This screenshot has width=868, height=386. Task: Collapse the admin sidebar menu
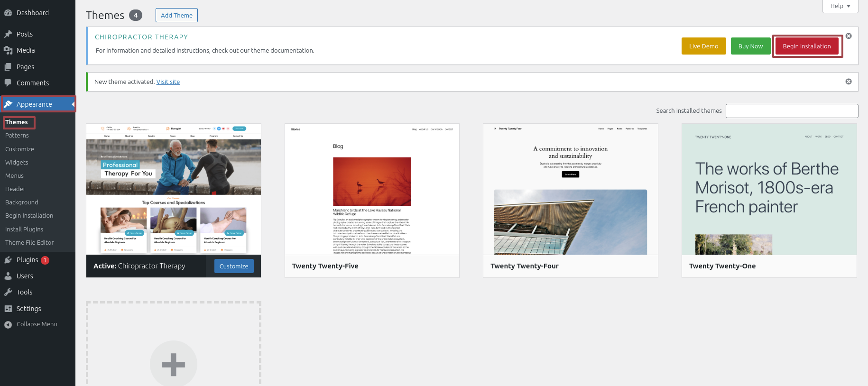point(37,324)
